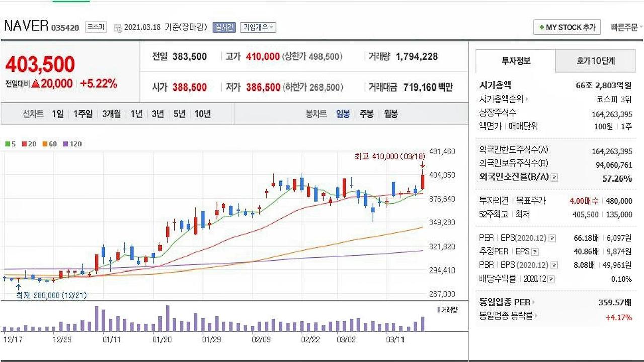Viewport: 644px width, 362px height.
Task: Toggle the 실시간 real-time badge
Action: tap(224, 27)
